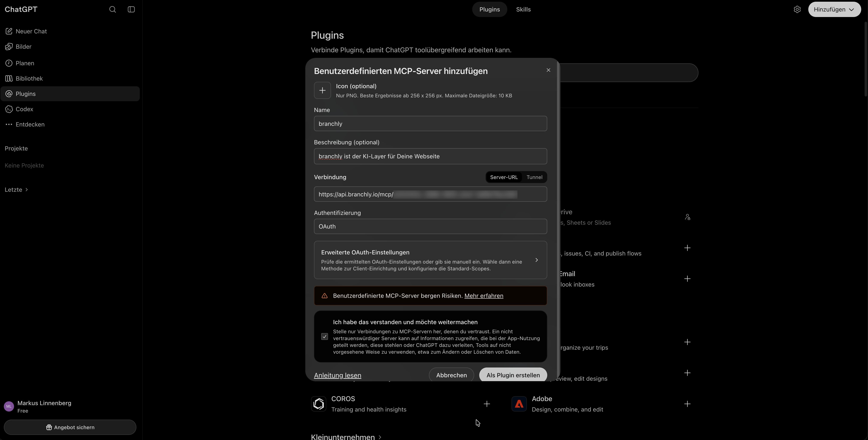Expand Erweiterte OAuth-Einstellungen
Screen dimensions: 868x440
(x=430, y=260)
